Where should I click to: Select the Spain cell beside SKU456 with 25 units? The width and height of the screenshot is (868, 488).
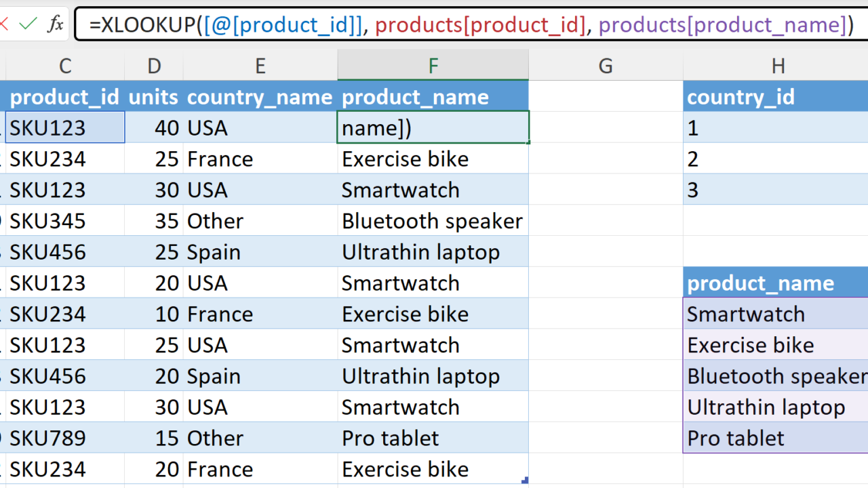(x=260, y=252)
